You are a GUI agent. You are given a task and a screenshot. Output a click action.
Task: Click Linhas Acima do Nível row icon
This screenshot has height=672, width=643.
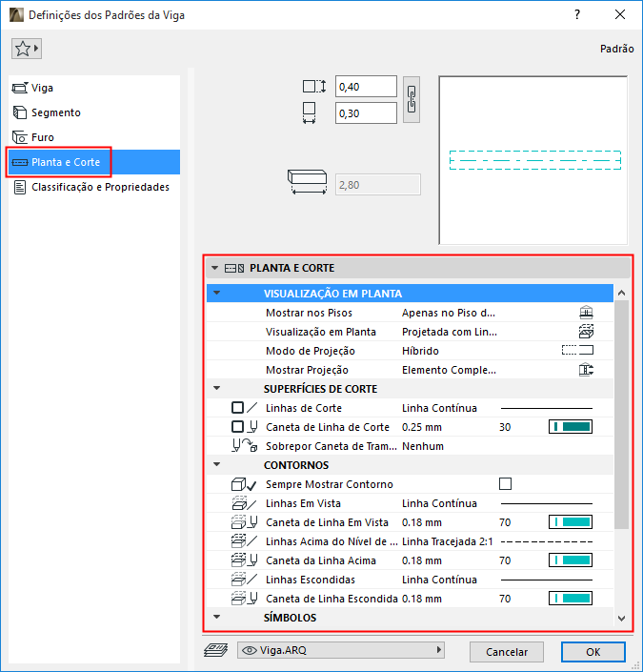(244, 541)
